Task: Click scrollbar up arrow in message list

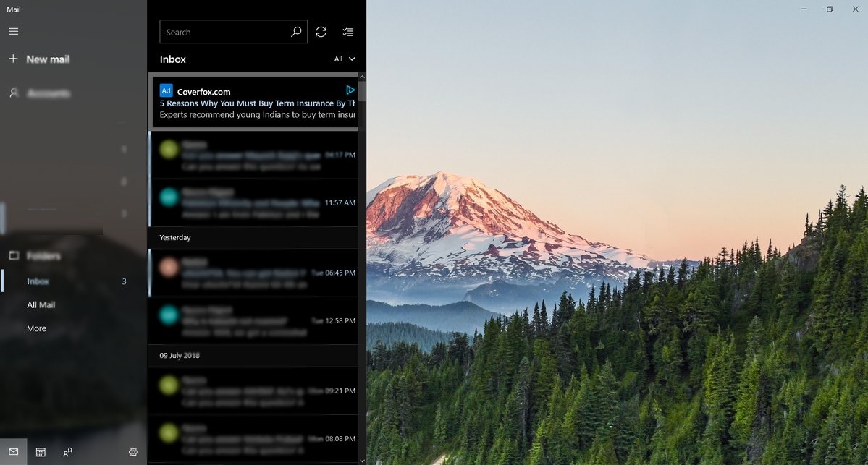Action: [x=362, y=77]
